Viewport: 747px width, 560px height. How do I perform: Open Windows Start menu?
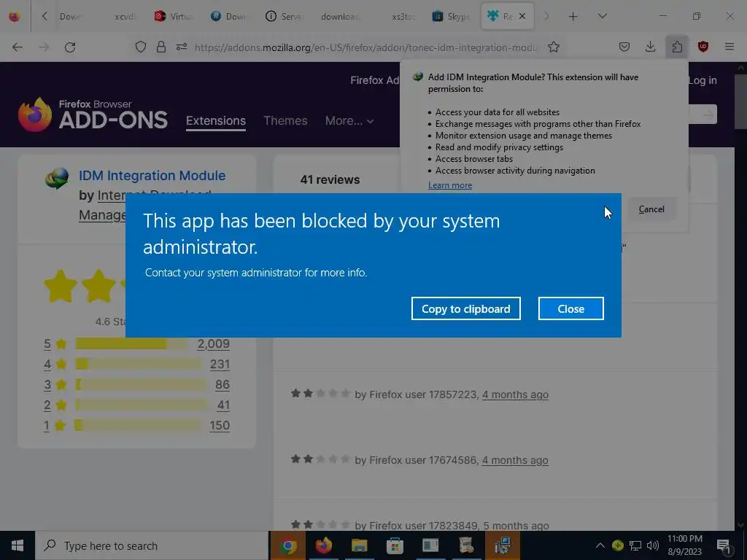click(x=18, y=545)
